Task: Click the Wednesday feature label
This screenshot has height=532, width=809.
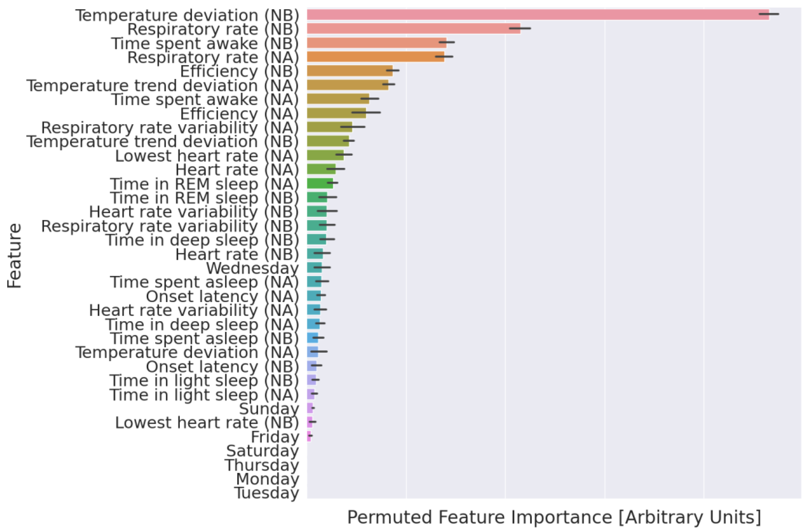Action: coord(252,268)
